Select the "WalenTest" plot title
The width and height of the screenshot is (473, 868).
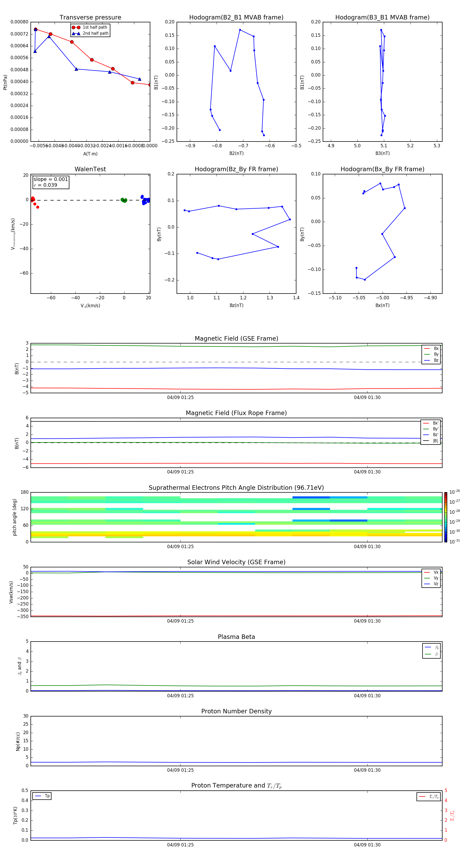coord(90,169)
